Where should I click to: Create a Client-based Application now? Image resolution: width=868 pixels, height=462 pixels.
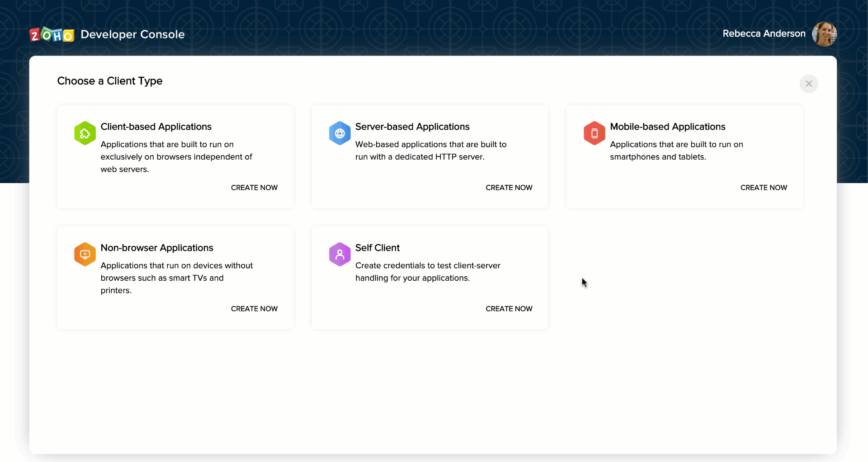pos(254,187)
